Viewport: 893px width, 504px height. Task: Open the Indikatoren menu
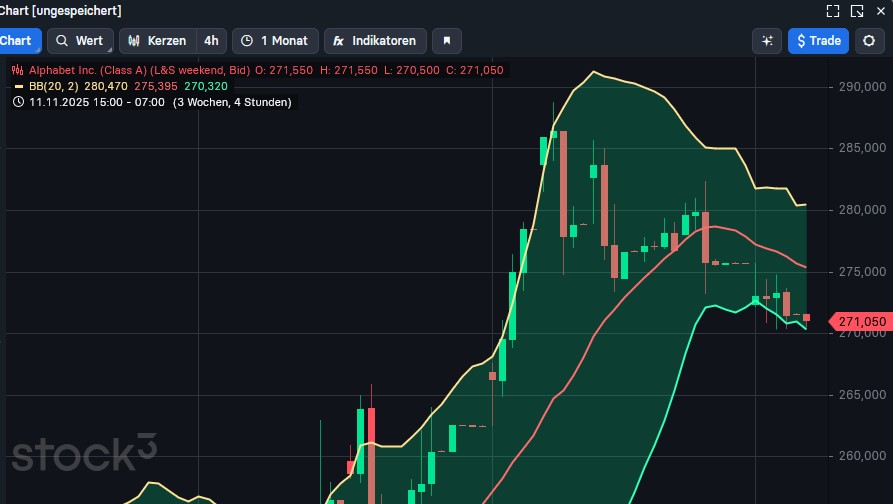coord(375,41)
